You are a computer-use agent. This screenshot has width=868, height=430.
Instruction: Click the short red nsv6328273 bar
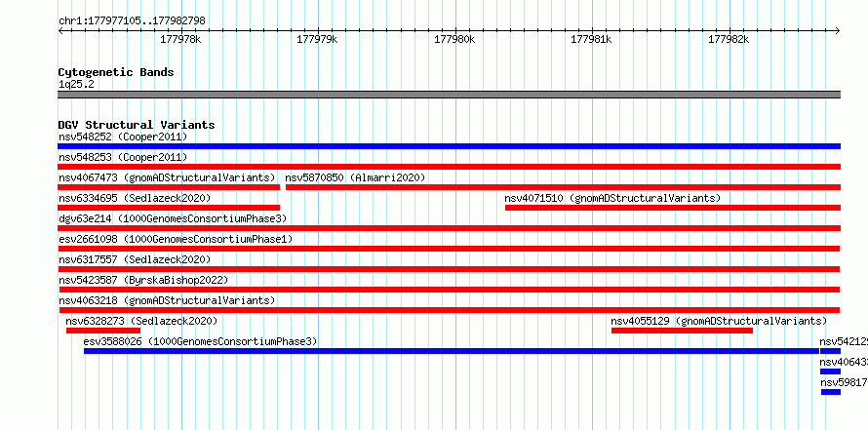point(103,331)
